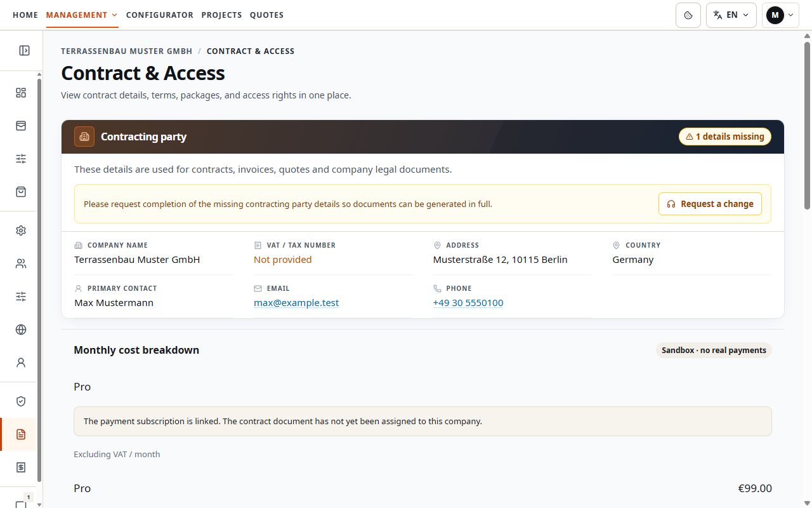Screen dimensions: 812x508
Task: Click the Monthly cost breakdown heading
Action: tap(136, 350)
